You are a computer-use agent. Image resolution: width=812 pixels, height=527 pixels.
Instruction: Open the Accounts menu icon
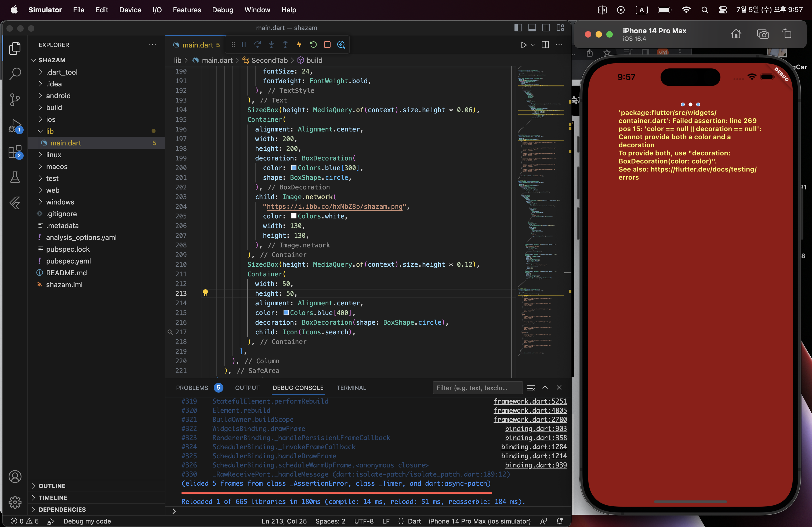point(15,477)
